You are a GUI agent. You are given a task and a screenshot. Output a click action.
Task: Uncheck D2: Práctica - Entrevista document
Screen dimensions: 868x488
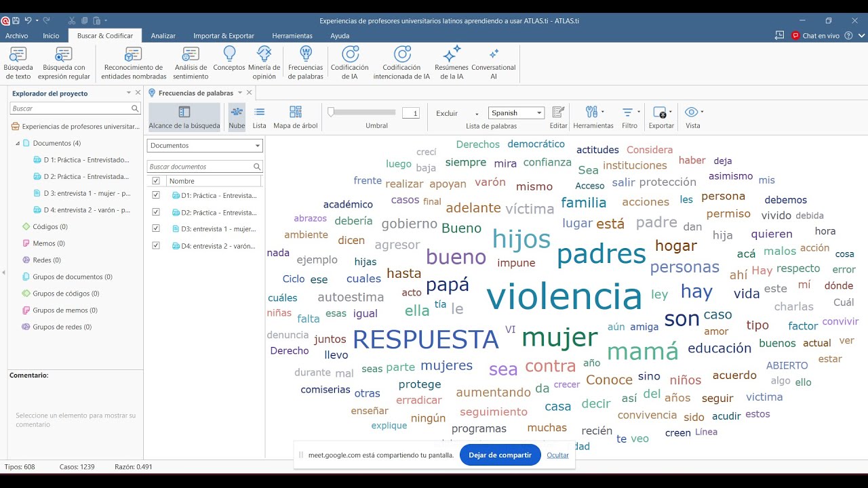[156, 212]
